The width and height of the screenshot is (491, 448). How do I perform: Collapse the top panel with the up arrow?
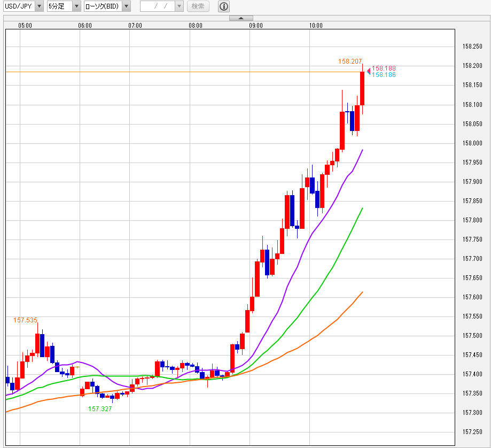(x=241, y=18)
